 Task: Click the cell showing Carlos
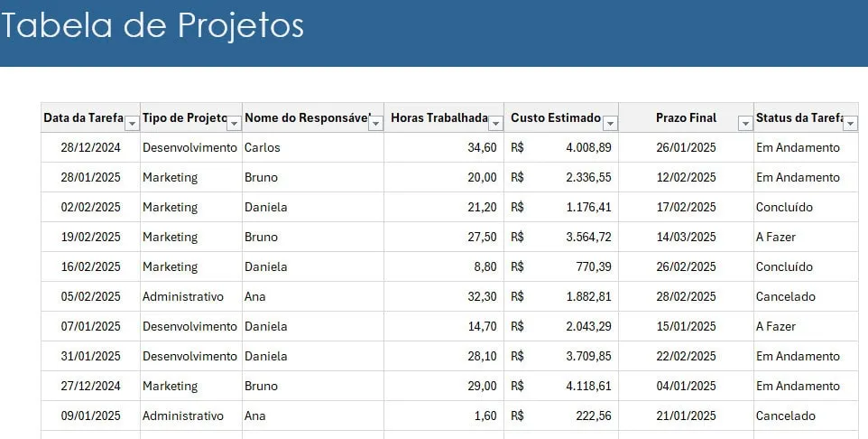pyautogui.click(x=313, y=147)
